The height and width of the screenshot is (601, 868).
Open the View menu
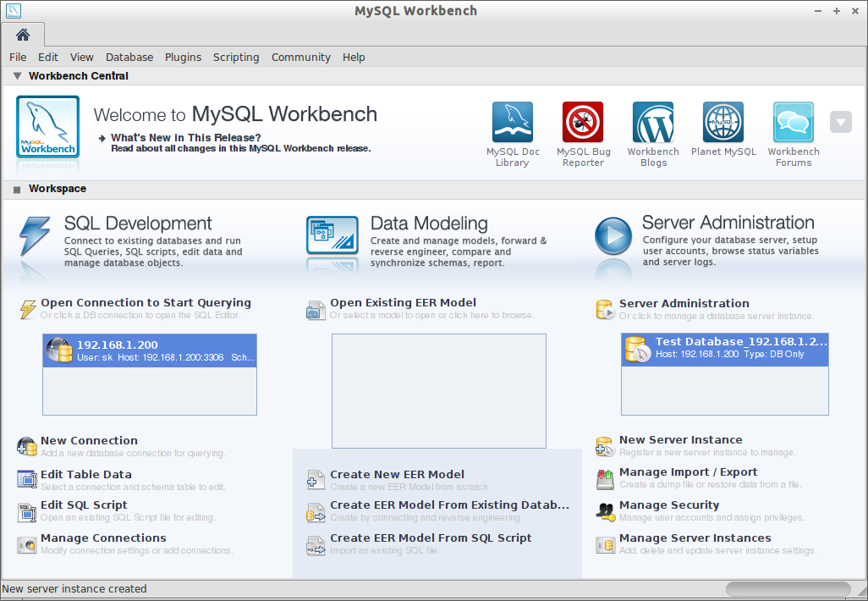[x=81, y=57]
